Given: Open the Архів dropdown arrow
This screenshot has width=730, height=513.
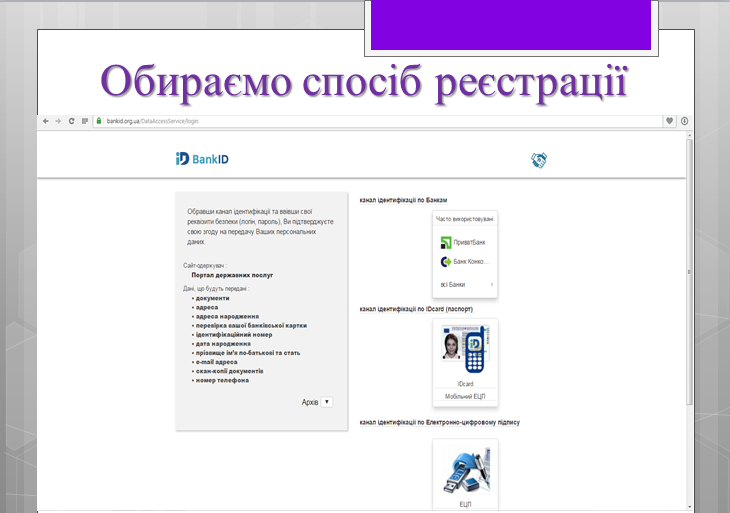Looking at the screenshot, I should click(x=327, y=402).
